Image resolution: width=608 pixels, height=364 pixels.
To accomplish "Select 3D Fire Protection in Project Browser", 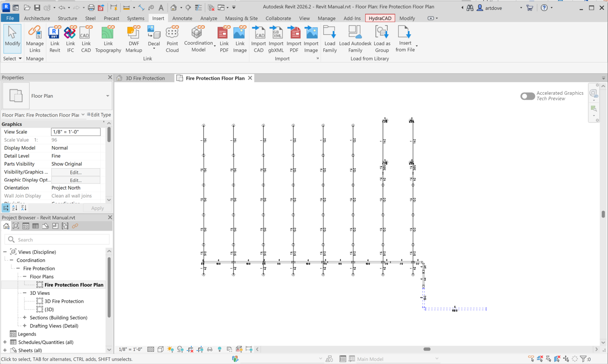I will click(x=64, y=301).
